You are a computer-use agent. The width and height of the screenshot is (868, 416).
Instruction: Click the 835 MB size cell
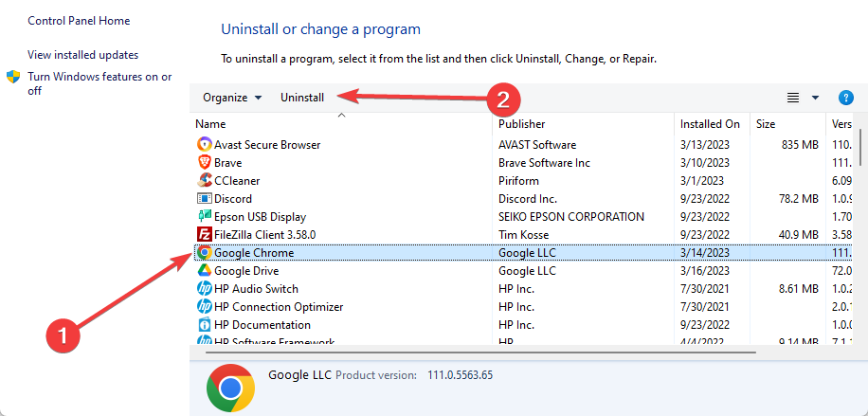coord(799,145)
